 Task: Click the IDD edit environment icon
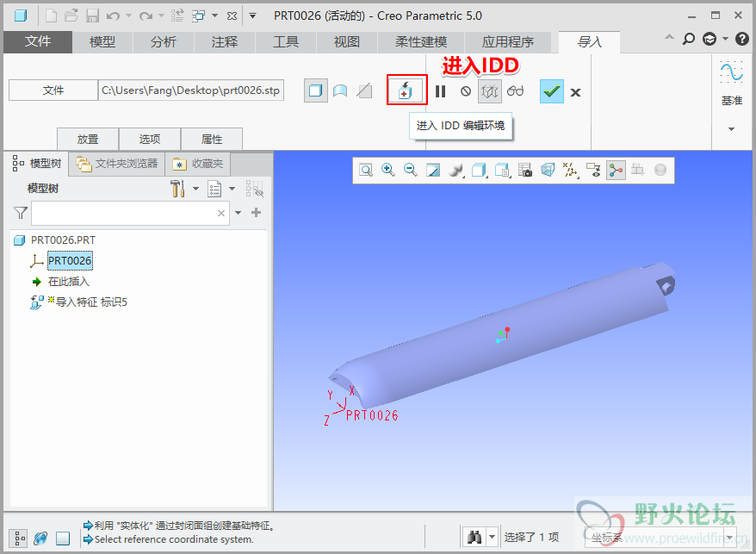pyautogui.click(x=406, y=90)
